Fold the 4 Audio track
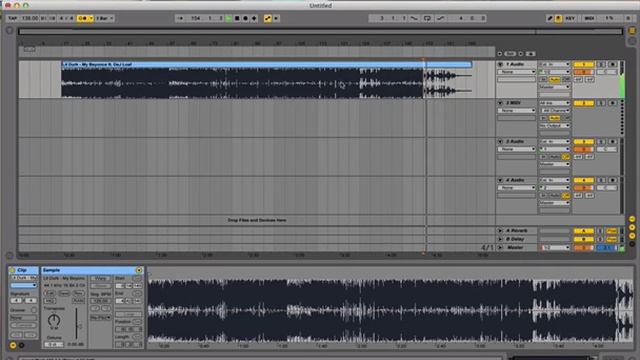Screen dimensions: 640x360 [500, 180]
